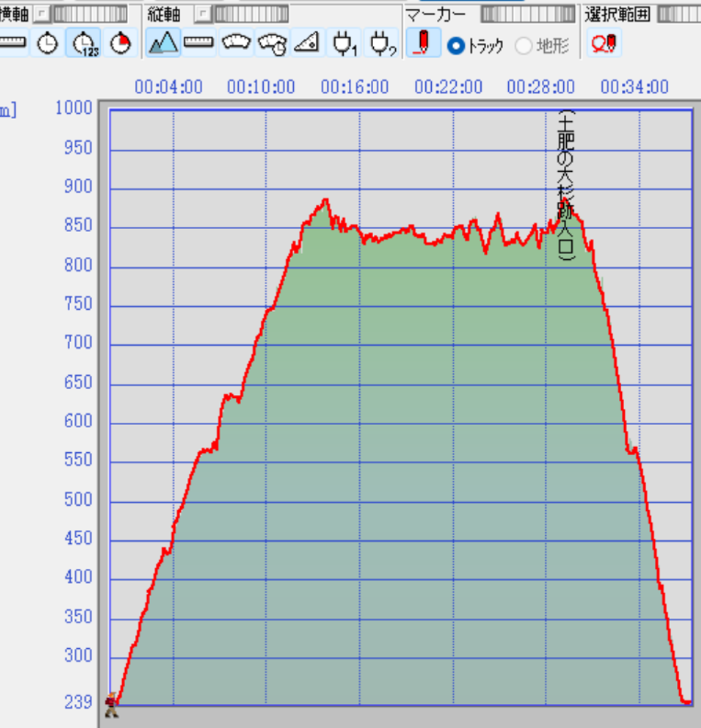Select the elapsed time '123' clock icon
The height and width of the screenshot is (728, 701).
coord(84,43)
